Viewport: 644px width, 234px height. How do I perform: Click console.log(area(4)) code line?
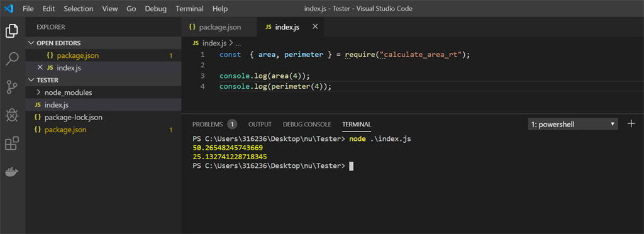point(265,76)
